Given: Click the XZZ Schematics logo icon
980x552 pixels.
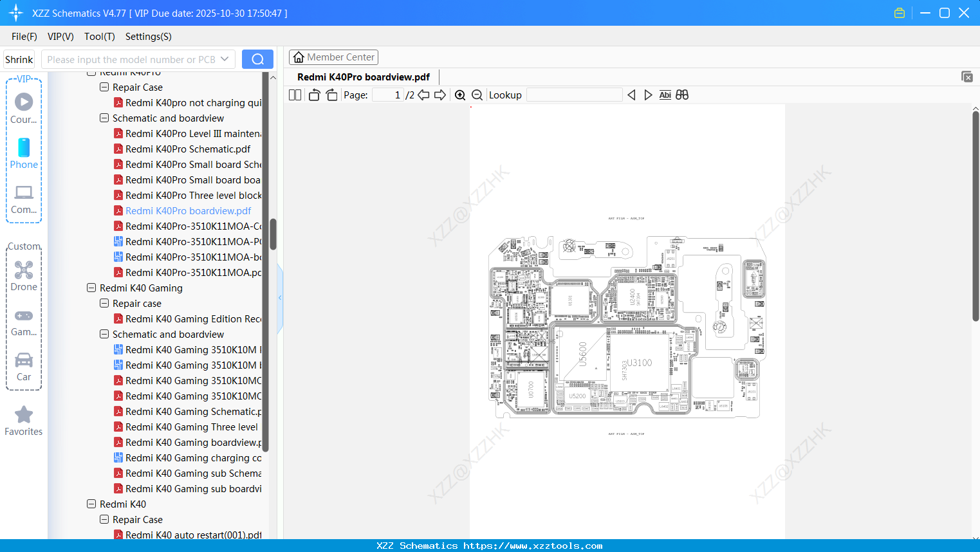Looking at the screenshot, I should 16,13.
